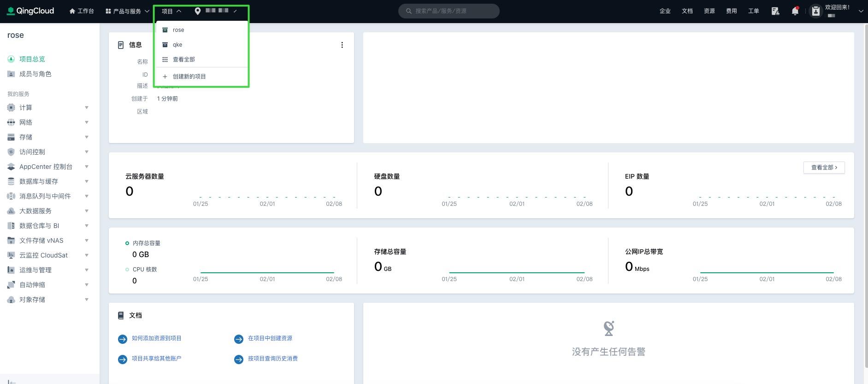Open the user account avatar icon
The image size is (868, 384).
click(x=815, y=11)
